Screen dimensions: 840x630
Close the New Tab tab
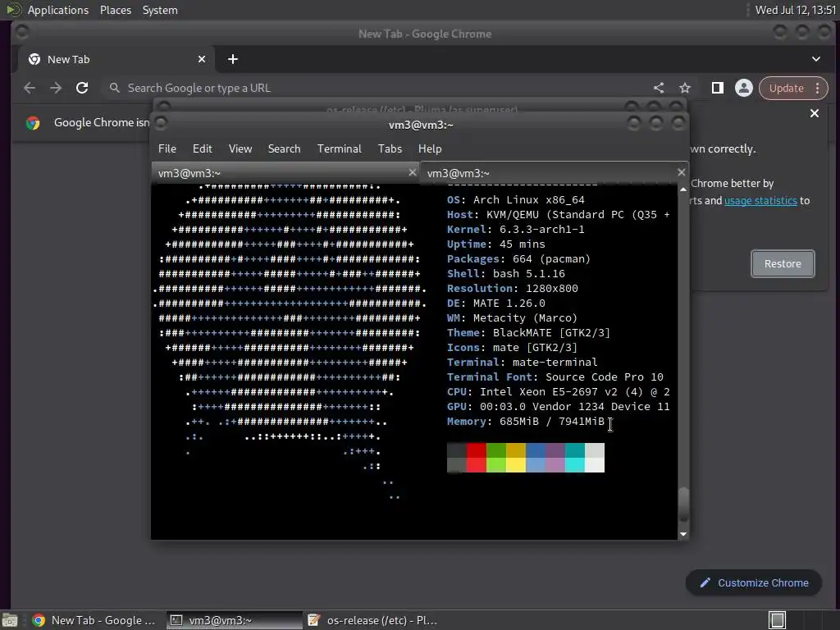202,59
